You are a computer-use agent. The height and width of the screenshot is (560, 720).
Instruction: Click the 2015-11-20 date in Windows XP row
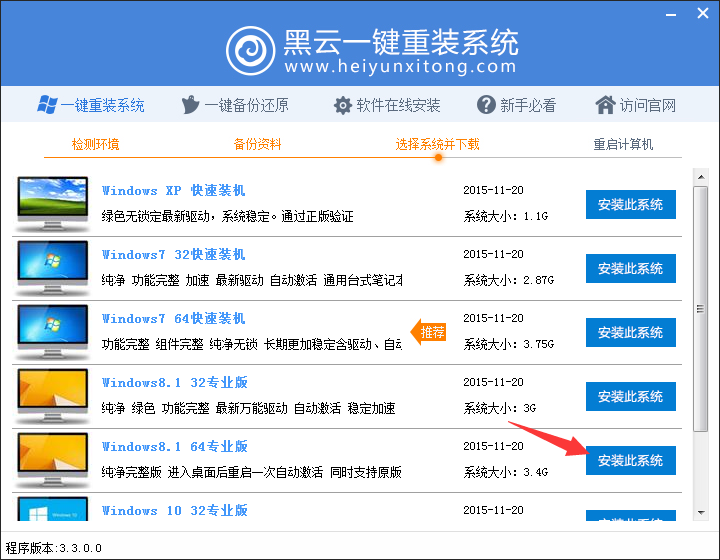[x=493, y=190]
